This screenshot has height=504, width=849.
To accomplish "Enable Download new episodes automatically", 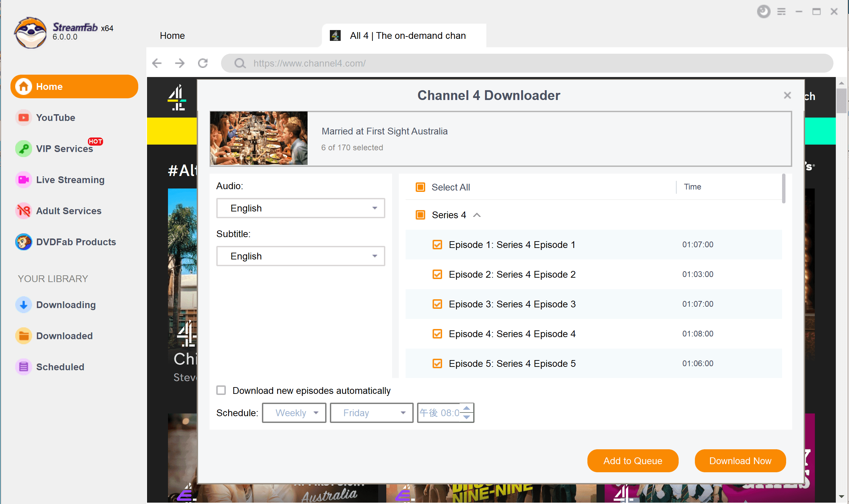I will click(x=221, y=390).
